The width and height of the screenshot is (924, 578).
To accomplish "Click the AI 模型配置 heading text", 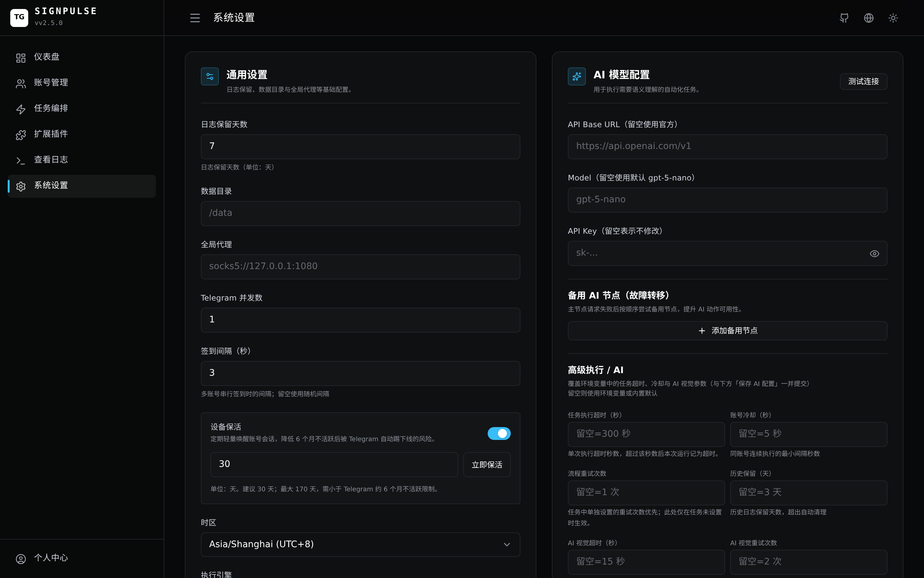I will point(621,74).
